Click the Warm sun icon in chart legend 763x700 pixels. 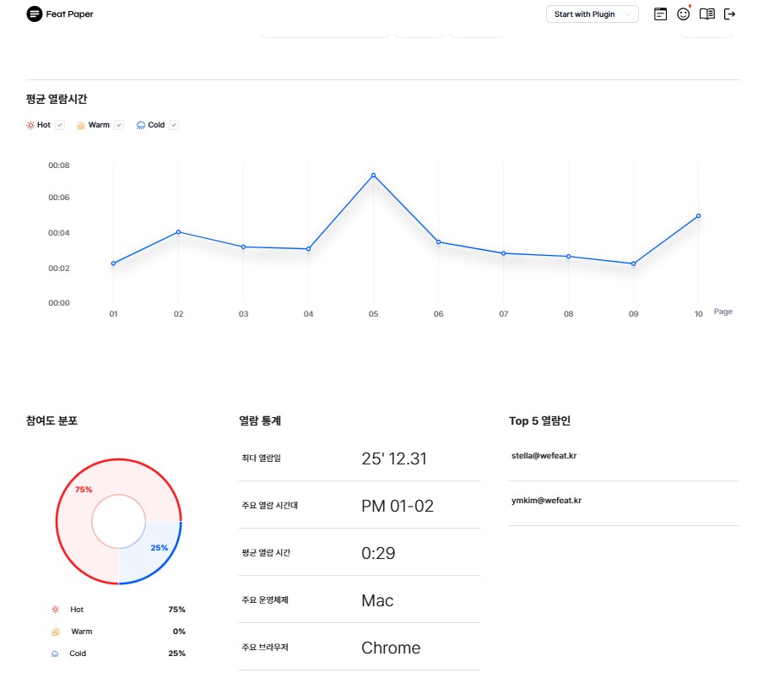click(81, 125)
